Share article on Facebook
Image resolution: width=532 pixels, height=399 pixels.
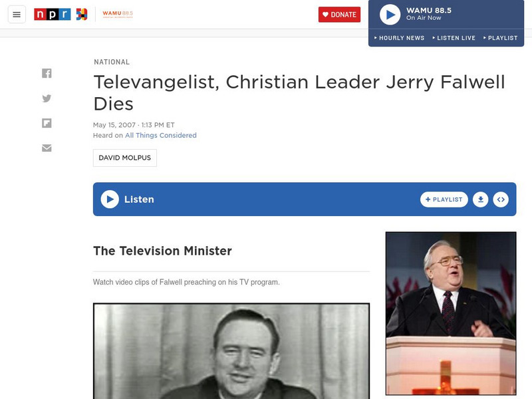[x=47, y=73]
